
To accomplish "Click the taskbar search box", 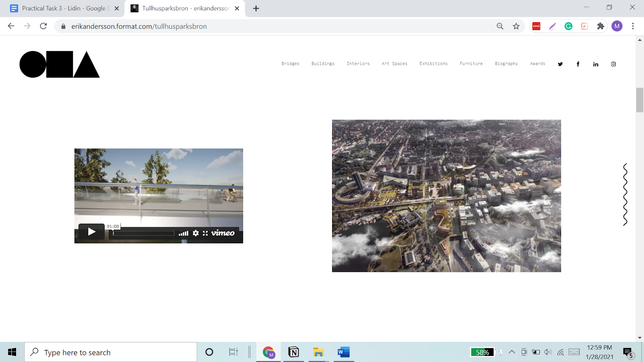I will pyautogui.click(x=111, y=352).
